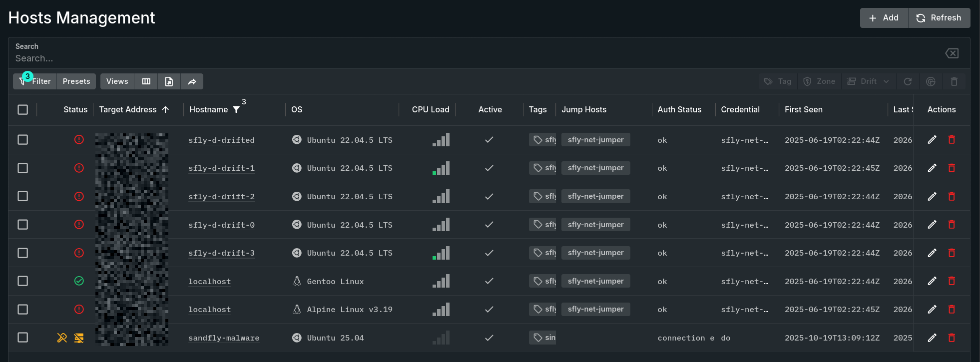This screenshot has width=980, height=362.
Task: Check the sfly-d-drifted row checkbox
Action: click(x=23, y=140)
